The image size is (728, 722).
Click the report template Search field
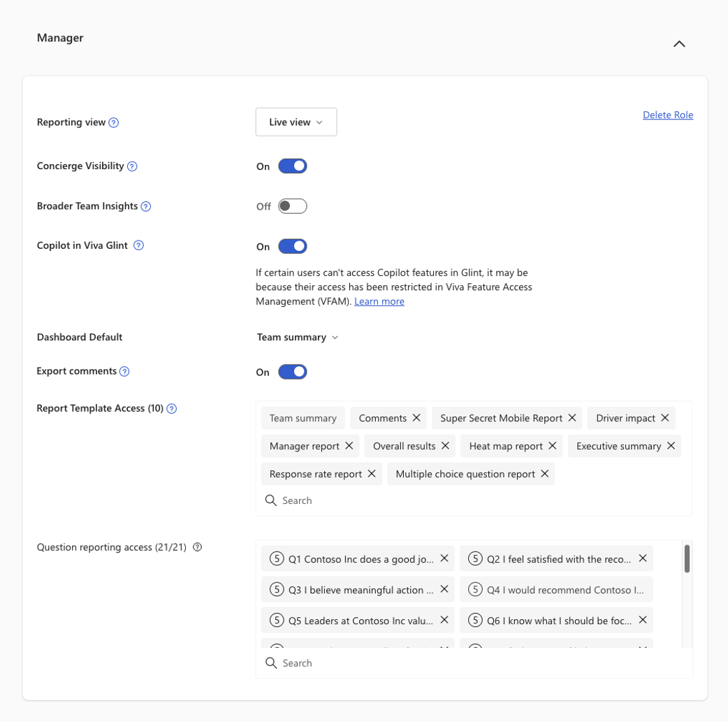click(474, 500)
